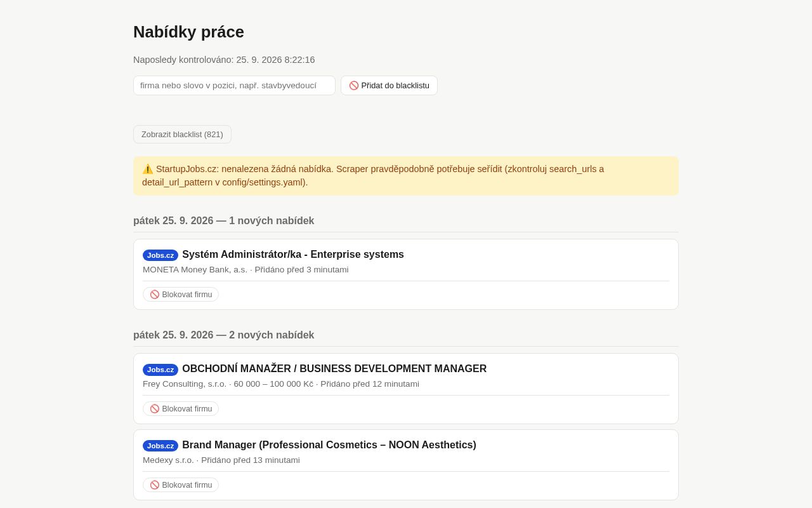
Task: Open the Brand Manager NOON Aesthetics listing
Action: click(x=329, y=445)
